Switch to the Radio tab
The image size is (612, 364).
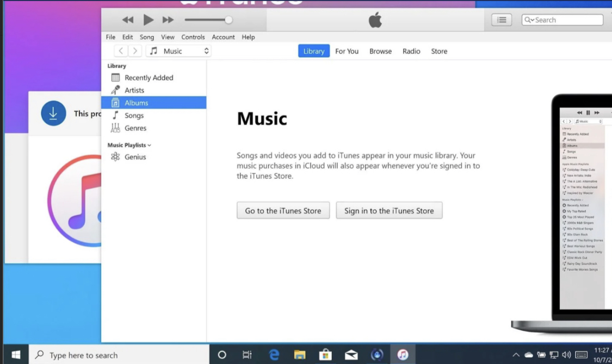(411, 51)
